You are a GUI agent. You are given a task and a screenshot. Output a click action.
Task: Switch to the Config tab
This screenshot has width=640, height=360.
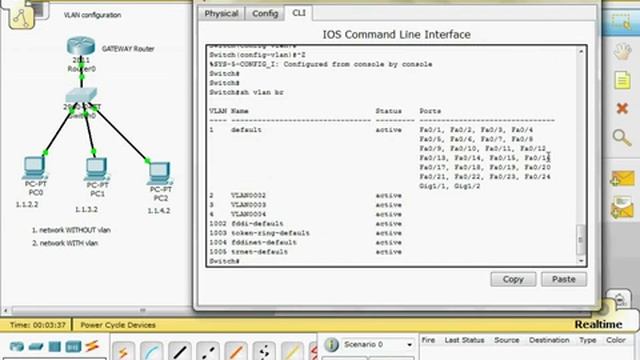(x=265, y=13)
